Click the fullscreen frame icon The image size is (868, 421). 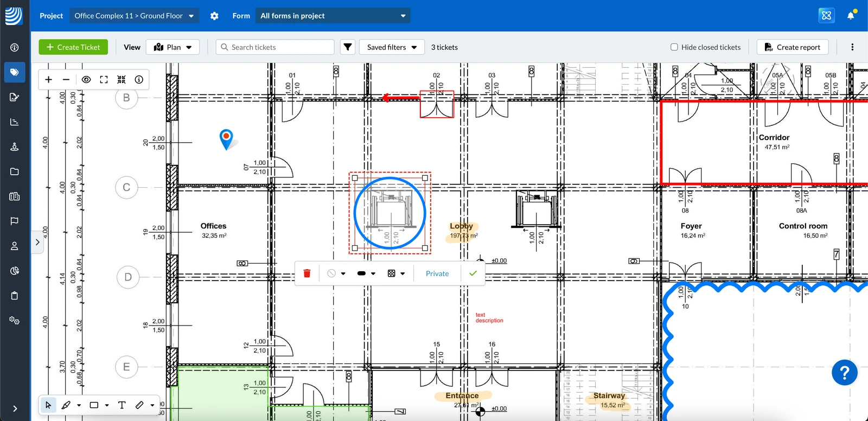pyautogui.click(x=104, y=80)
